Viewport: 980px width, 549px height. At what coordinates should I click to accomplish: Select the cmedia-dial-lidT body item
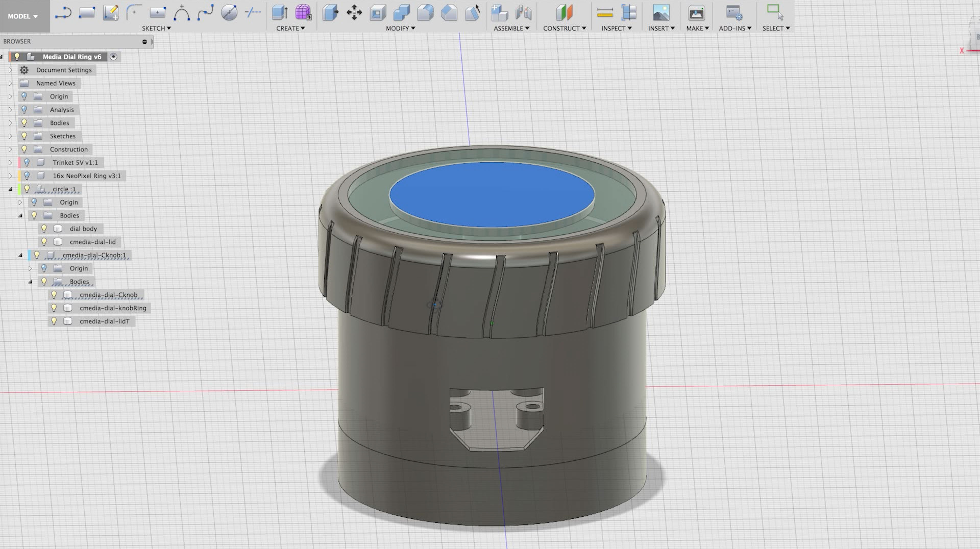pyautogui.click(x=104, y=321)
